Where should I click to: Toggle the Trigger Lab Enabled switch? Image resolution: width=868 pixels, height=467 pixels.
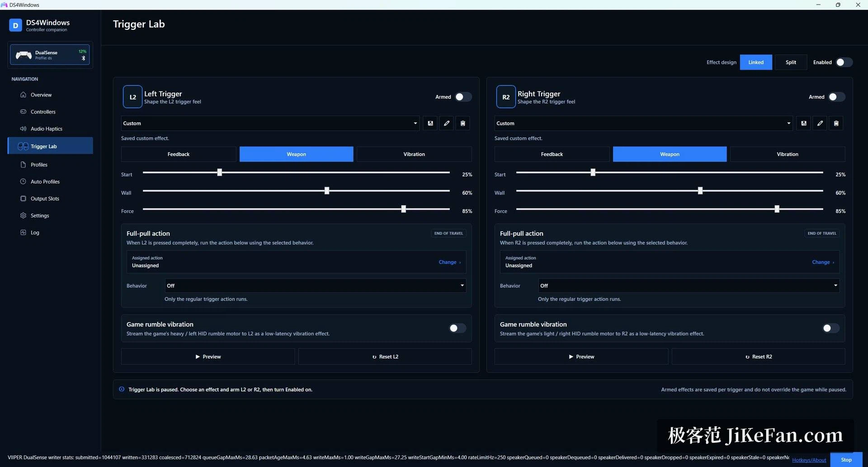point(844,62)
